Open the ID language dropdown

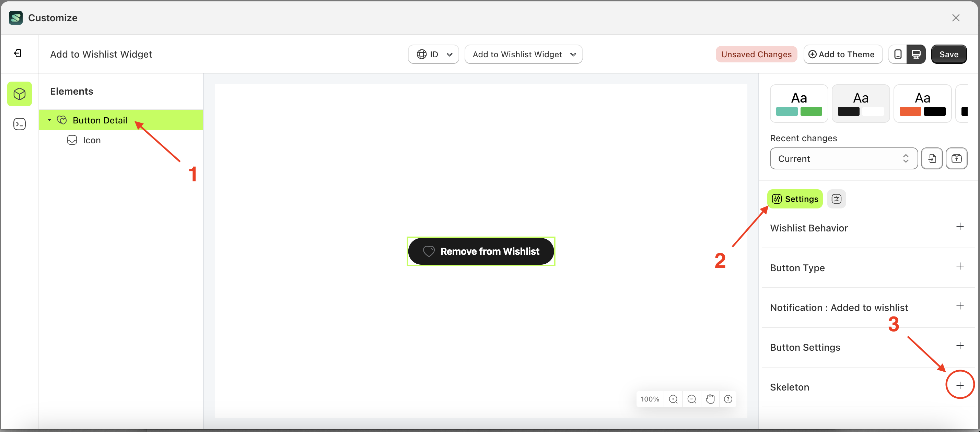[433, 54]
